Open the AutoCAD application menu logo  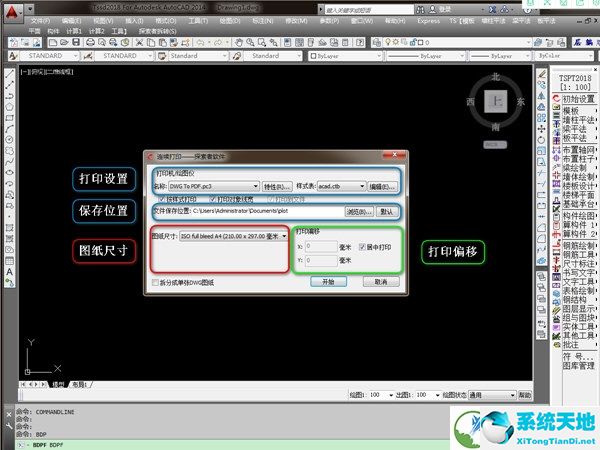pos(13,12)
